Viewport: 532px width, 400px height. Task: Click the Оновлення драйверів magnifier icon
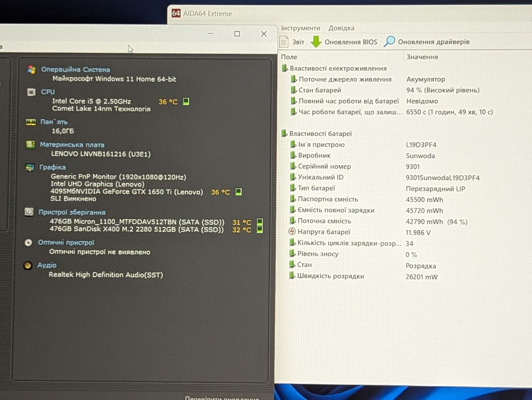pyautogui.click(x=389, y=41)
